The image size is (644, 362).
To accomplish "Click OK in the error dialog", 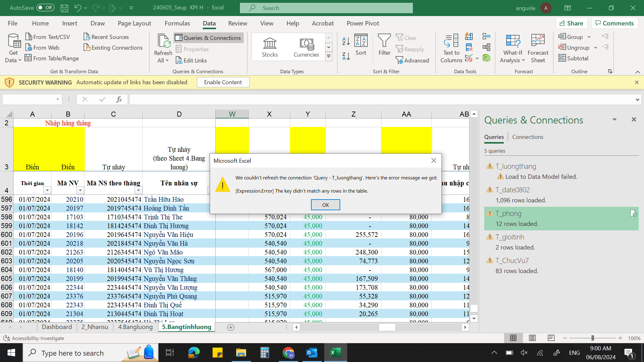I will (x=325, y=205).
